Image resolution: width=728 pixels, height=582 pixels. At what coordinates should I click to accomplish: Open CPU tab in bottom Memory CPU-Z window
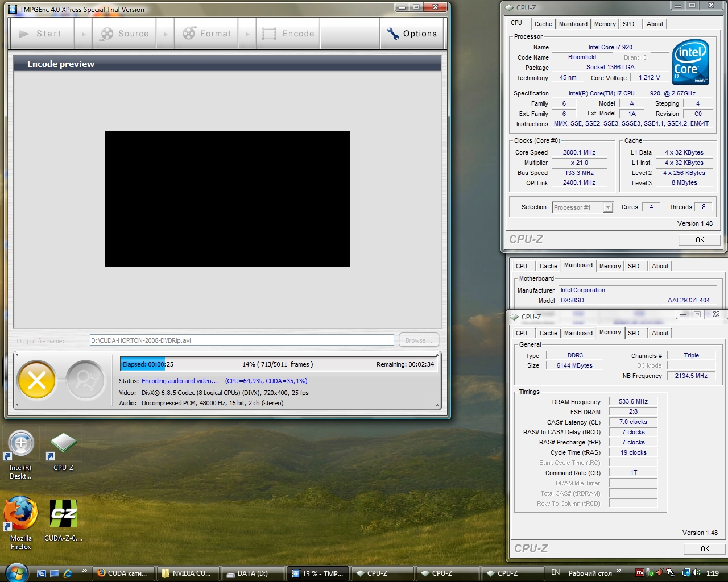pyautogui.click(x=522, y=333)
